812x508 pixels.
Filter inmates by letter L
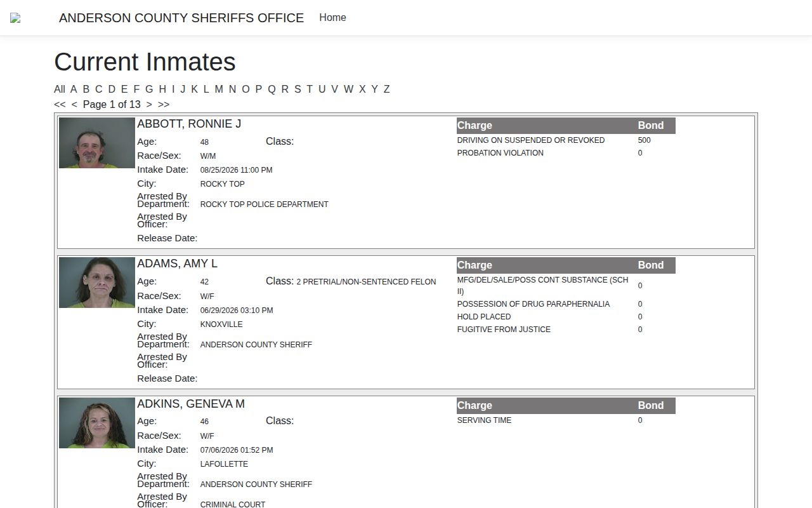[206, 89]
